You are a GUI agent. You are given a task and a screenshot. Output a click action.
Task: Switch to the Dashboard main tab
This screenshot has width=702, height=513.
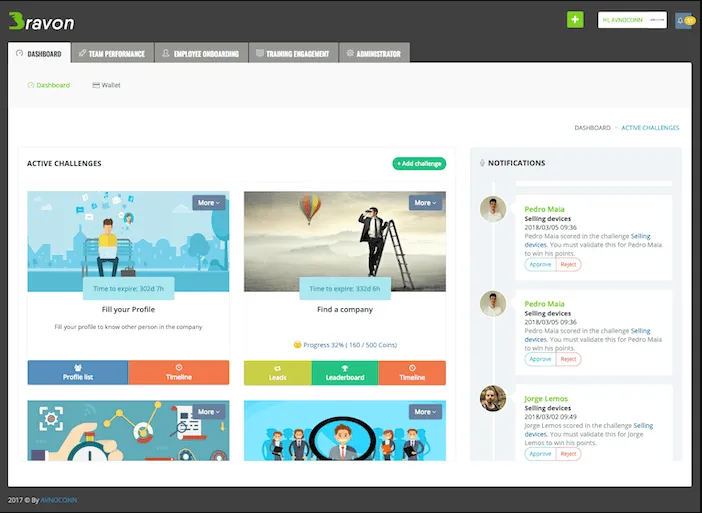pyautogui.click(x=39, y=53)
